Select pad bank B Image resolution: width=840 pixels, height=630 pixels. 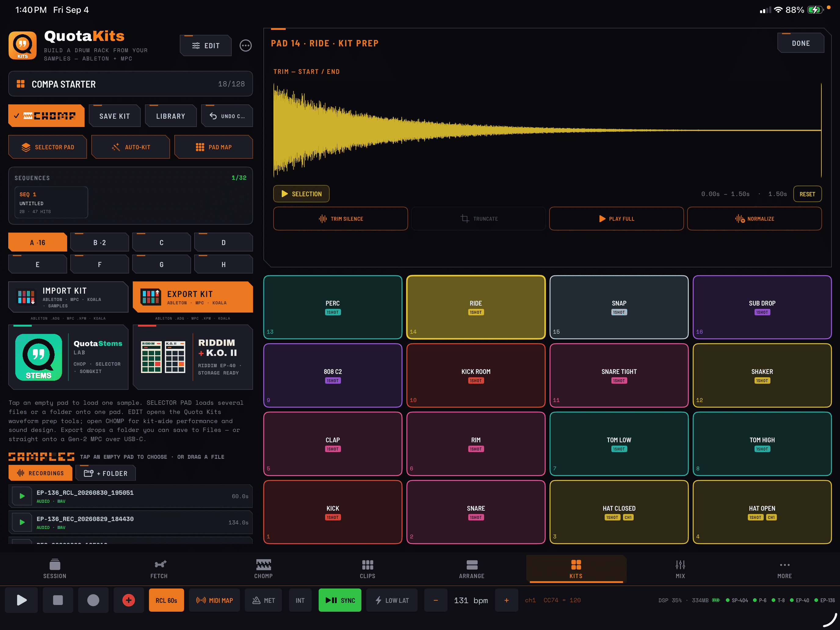(100, 242)
